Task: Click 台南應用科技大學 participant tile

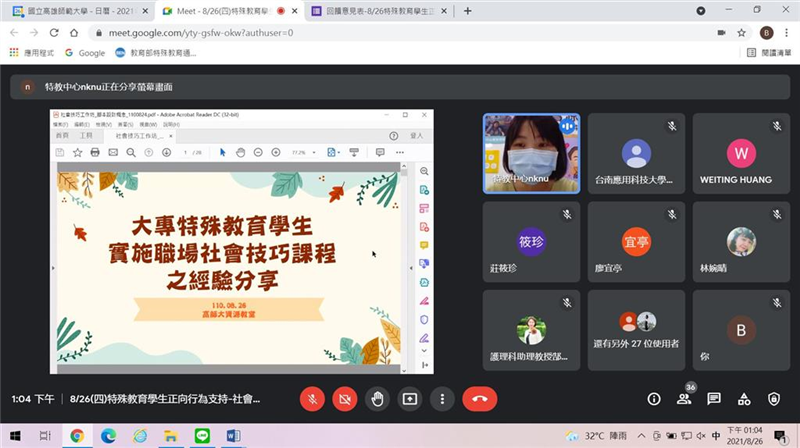Action: [x=636, y=154]
